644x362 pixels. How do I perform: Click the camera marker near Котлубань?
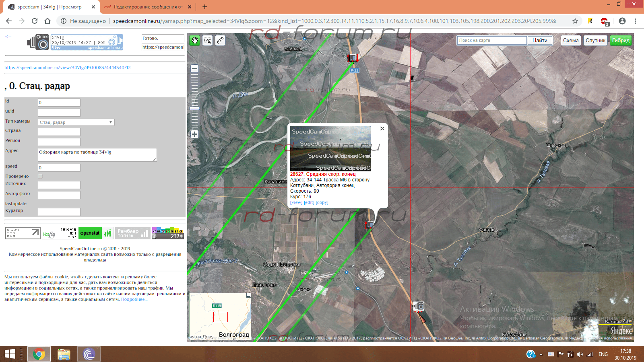coord(419,306)
